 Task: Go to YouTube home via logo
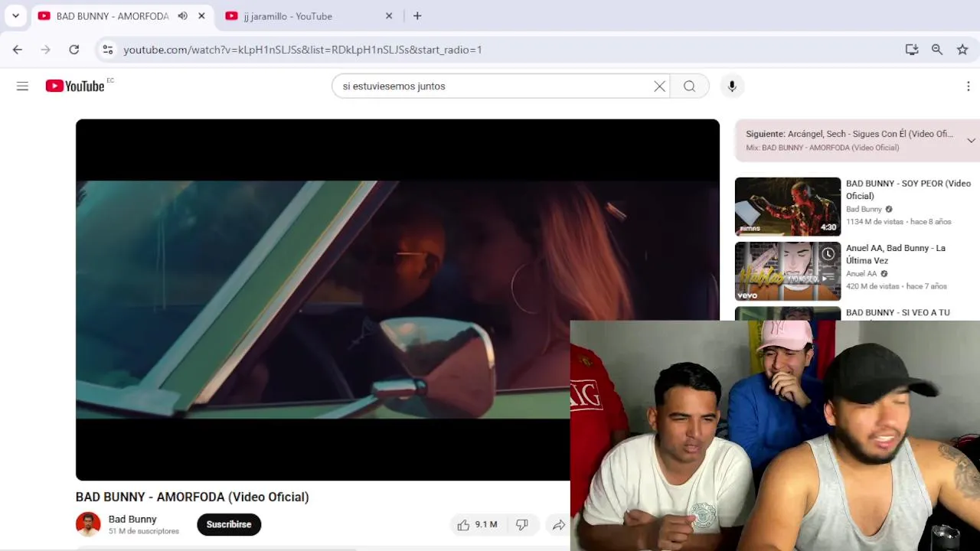75,86
